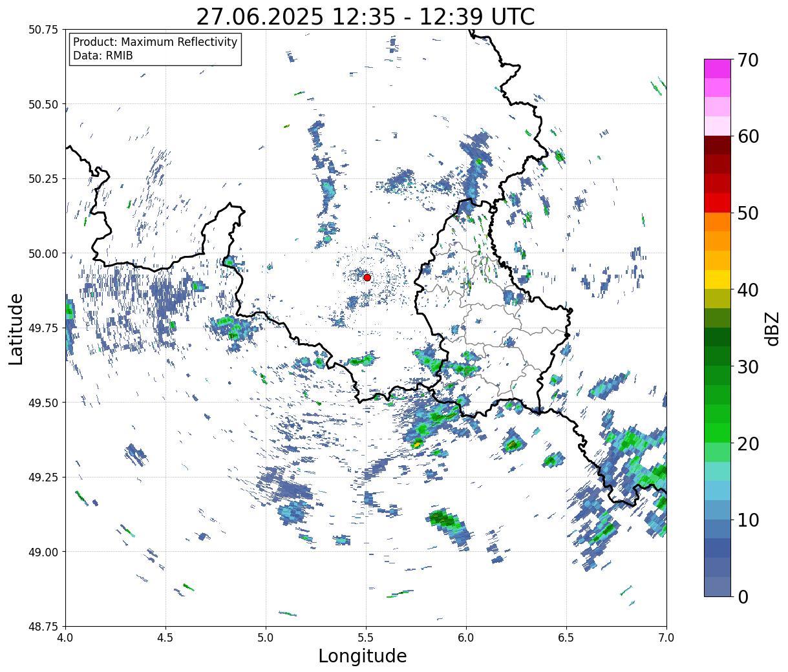788x672 pixels.
Task: Click the slate blue swatch at colorbar bottom
Action: click(x=718, y=586)
